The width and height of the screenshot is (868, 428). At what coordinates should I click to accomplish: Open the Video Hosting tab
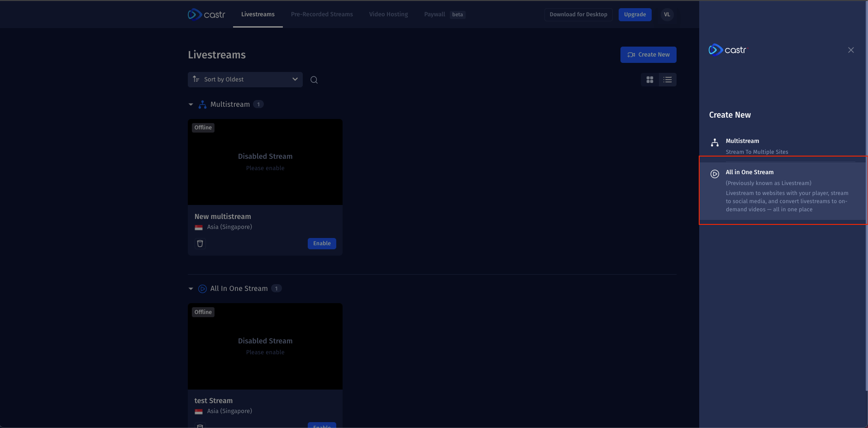click(x=388, y=14)
